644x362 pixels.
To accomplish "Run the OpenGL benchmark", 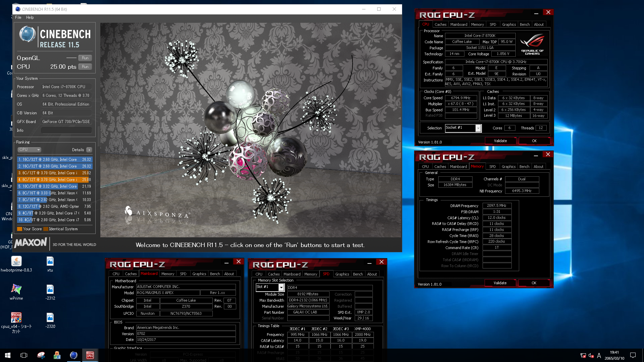I will coord(85,58).
